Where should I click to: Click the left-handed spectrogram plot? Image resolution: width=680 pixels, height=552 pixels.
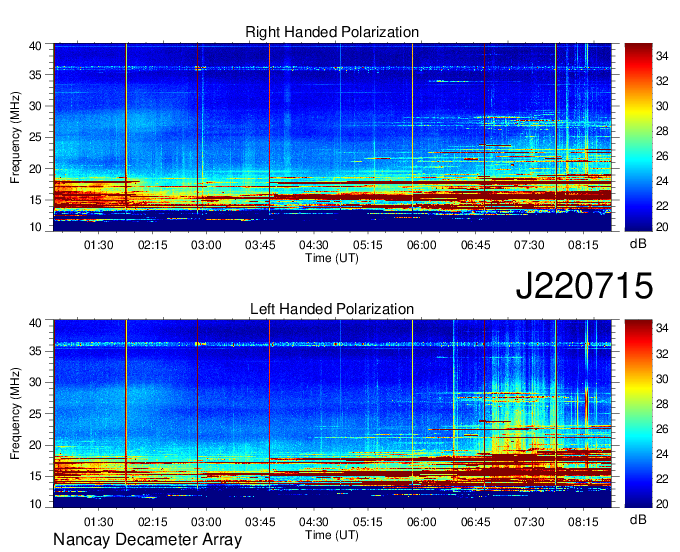pos(332,414)
